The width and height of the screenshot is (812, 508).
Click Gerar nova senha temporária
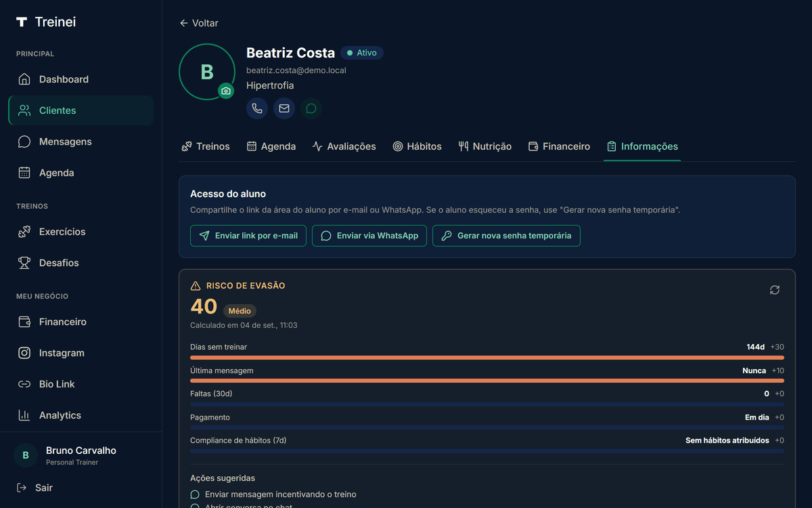tap(506, 236)
